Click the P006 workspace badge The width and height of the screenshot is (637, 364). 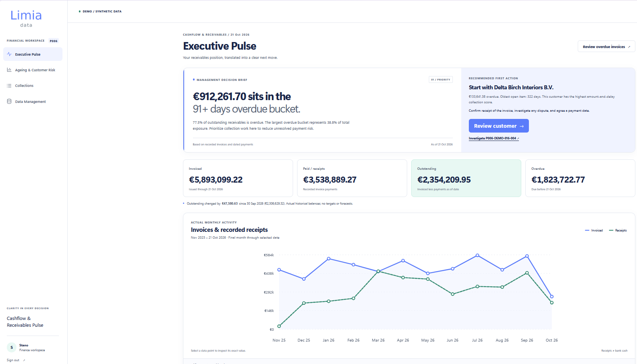coord(54,41)
